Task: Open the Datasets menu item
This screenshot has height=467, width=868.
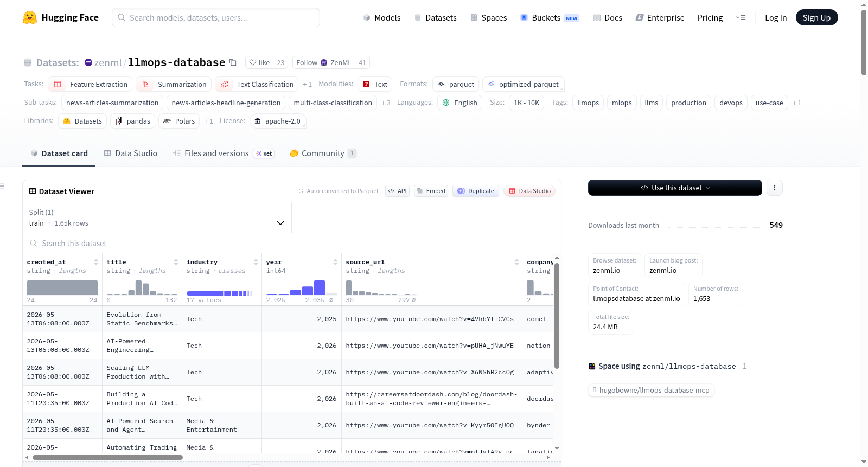Action: 435,17
